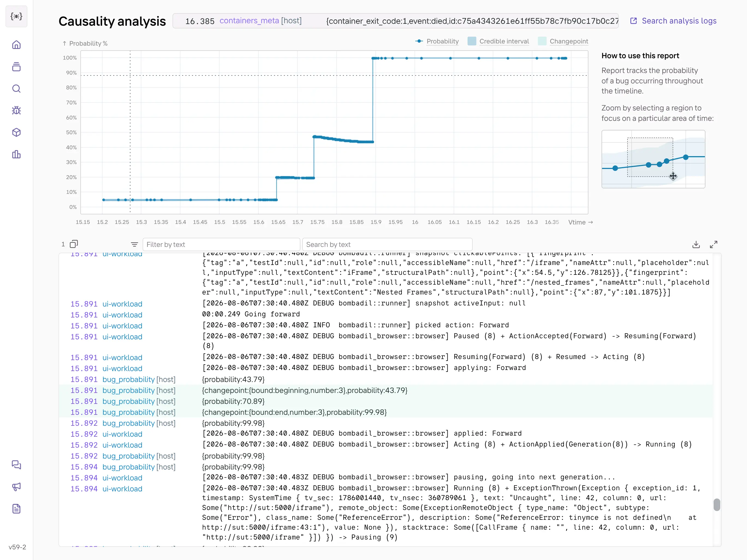This screenshot has width=747, height=560.
Task: Focus the Search by text field
Action: pos(387,244)
